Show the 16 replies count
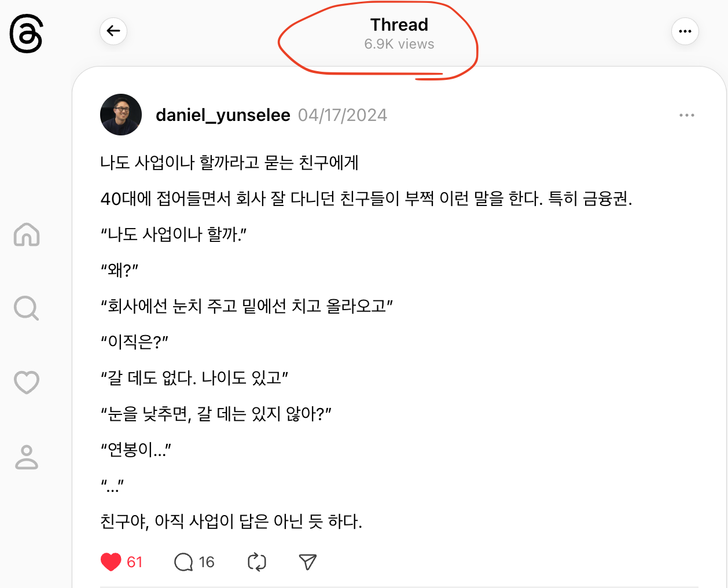The image size is (728, 588). coord(207,562)
